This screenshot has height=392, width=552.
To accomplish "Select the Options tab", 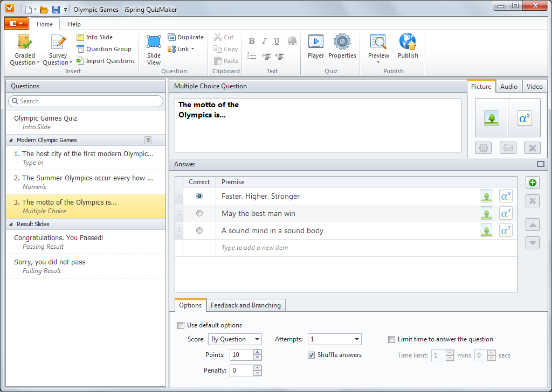I will 190,305.
